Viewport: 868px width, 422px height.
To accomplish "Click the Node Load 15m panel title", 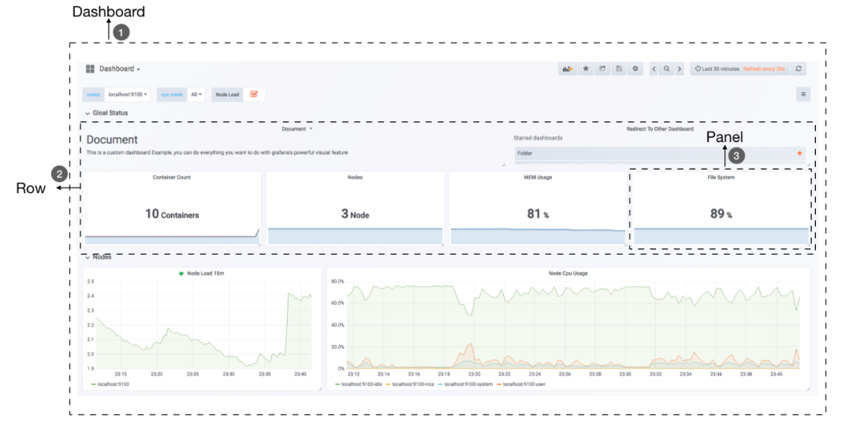I will (x=206, y=273).
